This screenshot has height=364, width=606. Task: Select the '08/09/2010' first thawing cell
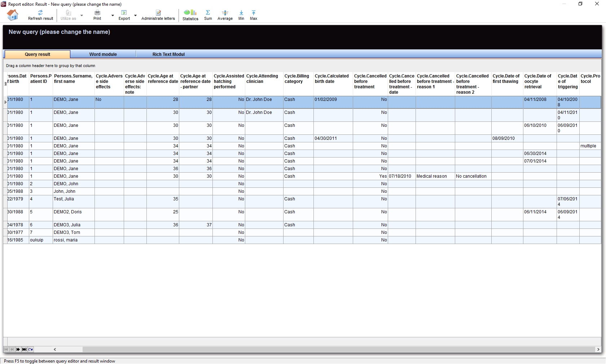(x=507, y=138)
